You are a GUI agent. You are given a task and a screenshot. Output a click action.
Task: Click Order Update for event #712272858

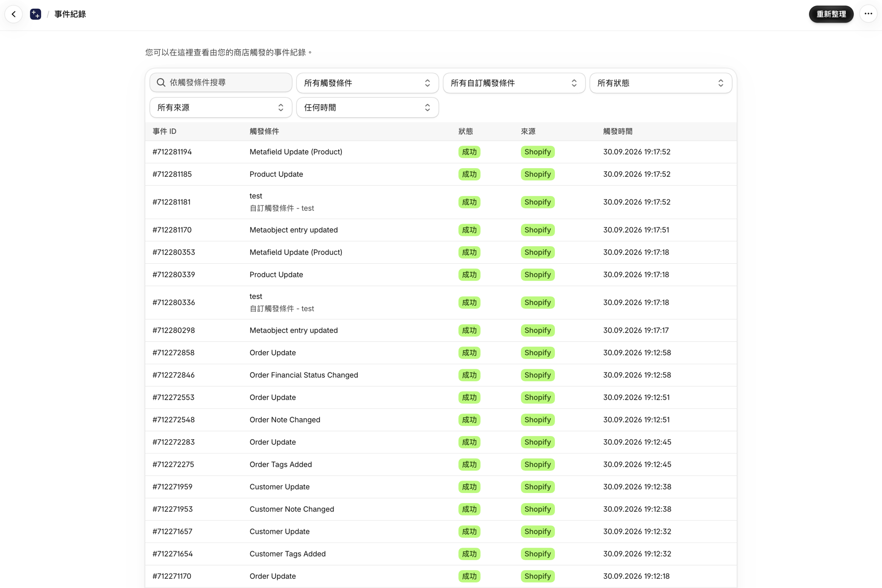click(272, 353)
